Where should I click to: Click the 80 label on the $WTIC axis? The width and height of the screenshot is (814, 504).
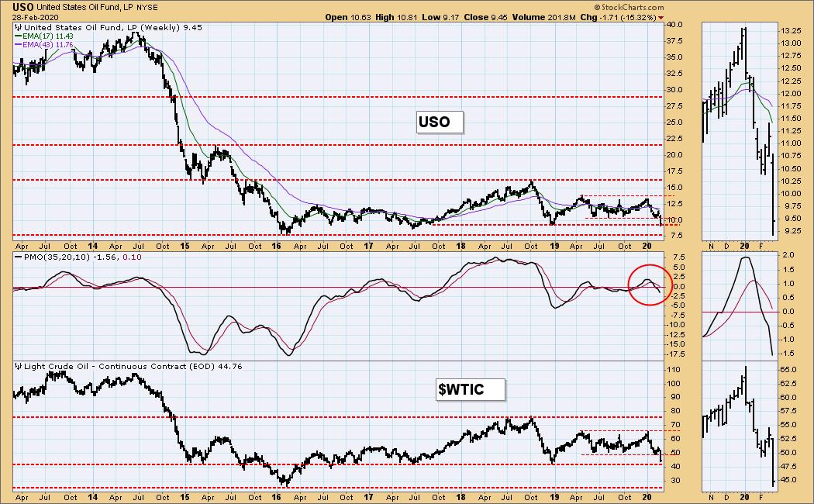coord(674,411)
